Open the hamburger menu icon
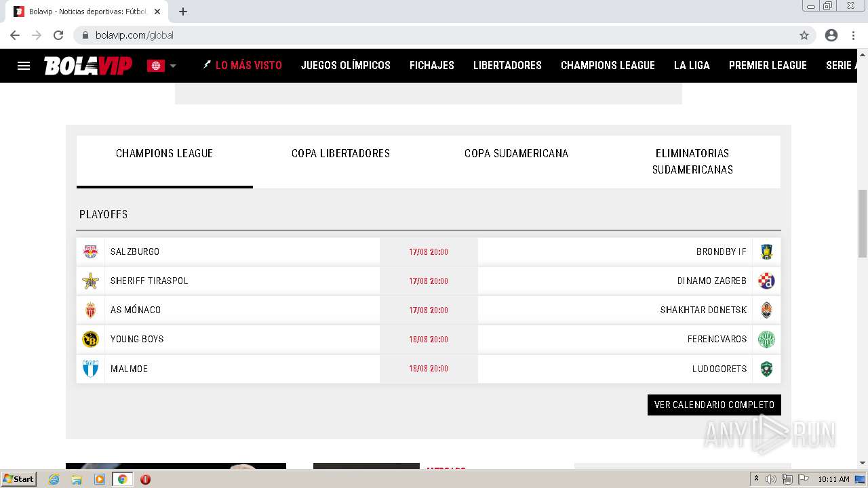Viewport: 868px width, 488px height. (24, 66)
